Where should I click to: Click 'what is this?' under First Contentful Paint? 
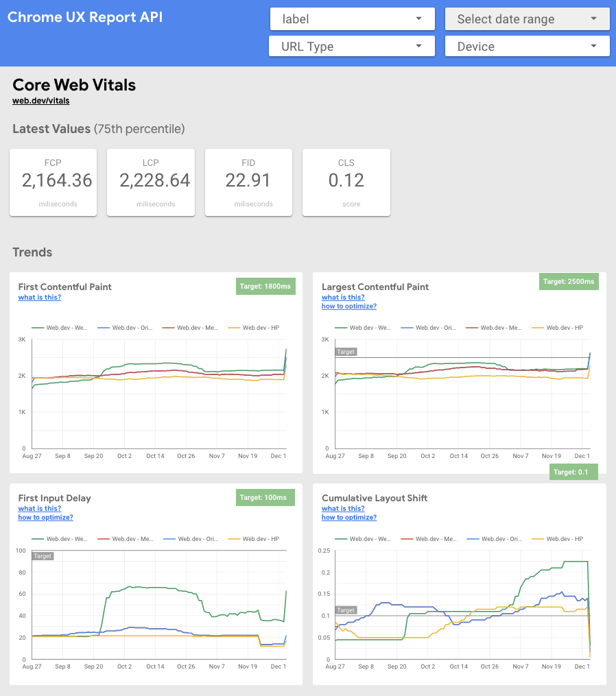(x=39, y=297)
